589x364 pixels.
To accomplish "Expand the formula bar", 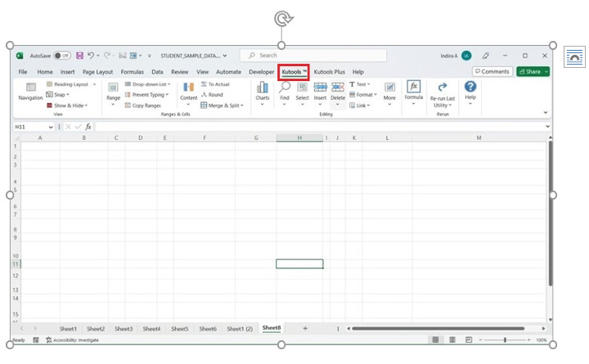I will point(547,127).
